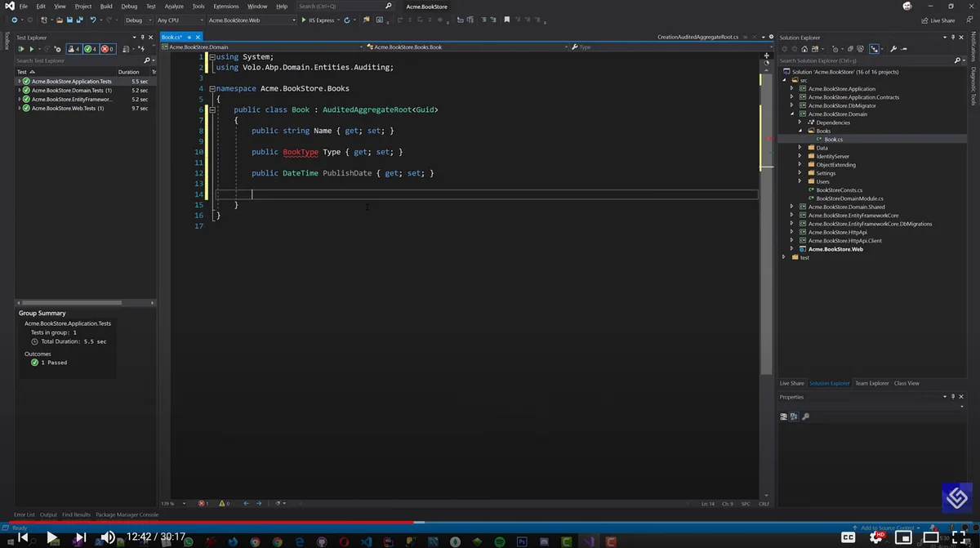Toggle the failed tests filter badge
This screenshot has width=980, height=548.
click(x=108, y=49)
